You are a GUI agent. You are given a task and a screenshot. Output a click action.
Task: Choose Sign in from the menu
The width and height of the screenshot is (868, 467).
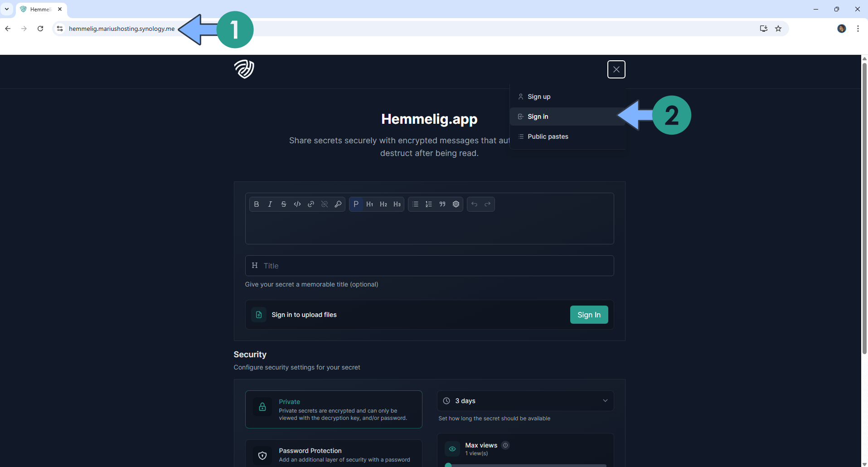click(x=567, y=117)
